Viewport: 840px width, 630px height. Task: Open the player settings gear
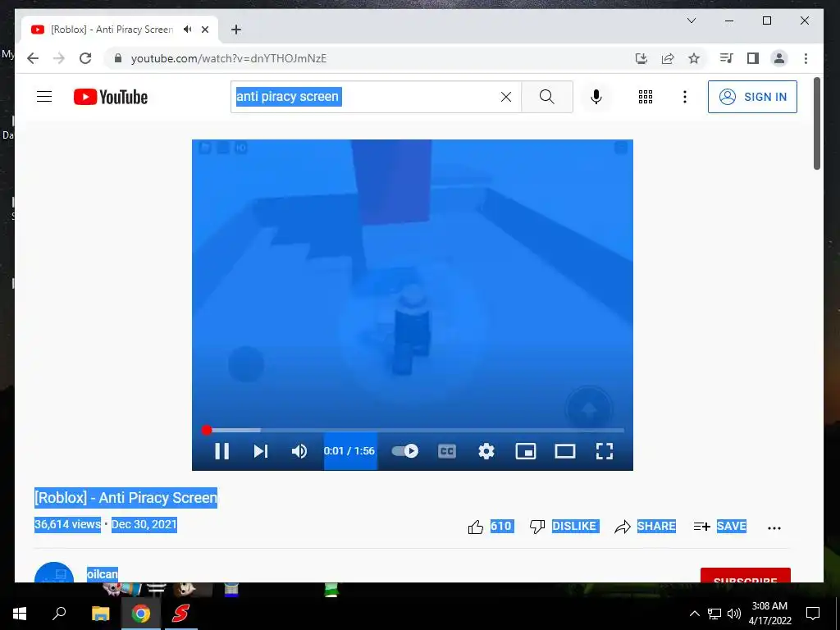[486, 451]
